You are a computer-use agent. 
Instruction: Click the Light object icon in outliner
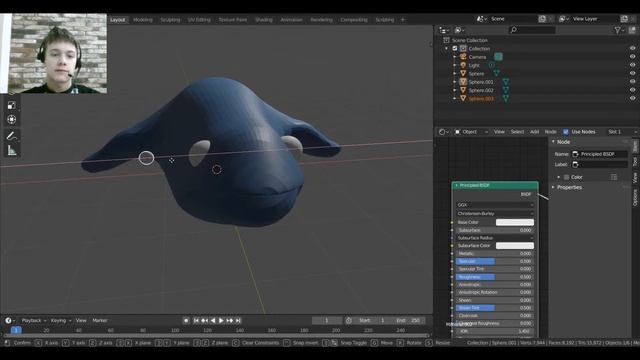coord(463,65)
